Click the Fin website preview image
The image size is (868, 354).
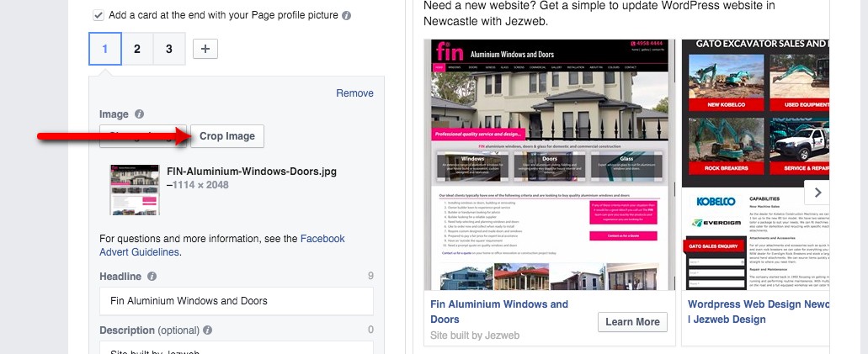[549, 165]
